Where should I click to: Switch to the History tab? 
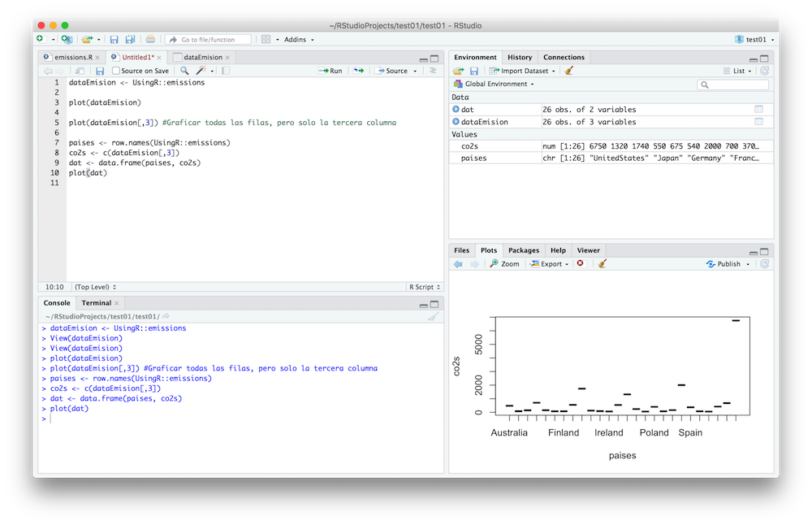coord(520,57)
